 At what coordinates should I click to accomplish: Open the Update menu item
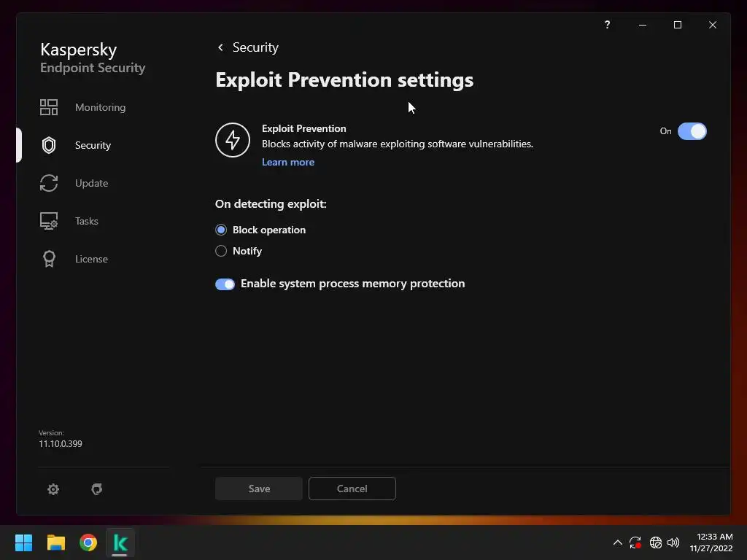tap(91, 183)
